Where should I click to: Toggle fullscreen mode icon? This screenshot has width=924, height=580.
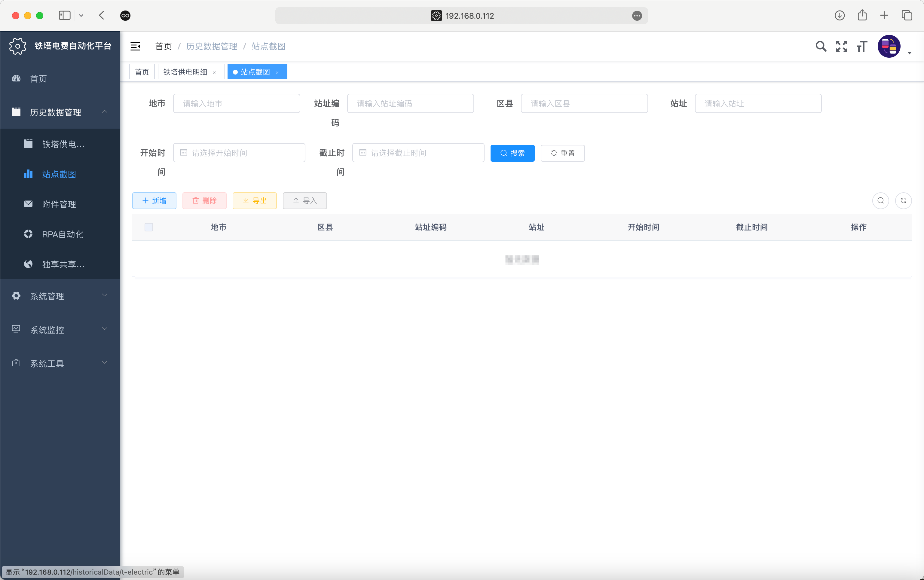tap(841, 46)
